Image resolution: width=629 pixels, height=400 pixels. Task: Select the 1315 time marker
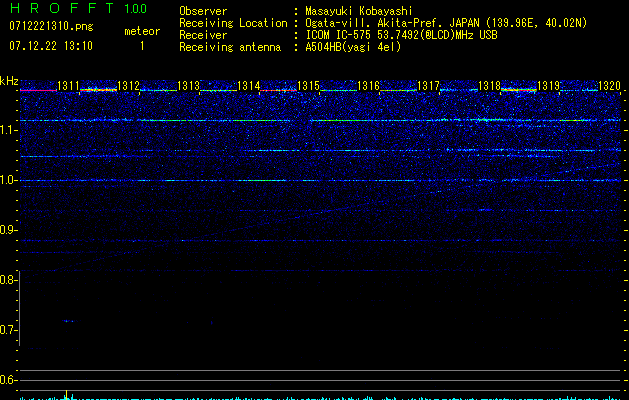309,87
